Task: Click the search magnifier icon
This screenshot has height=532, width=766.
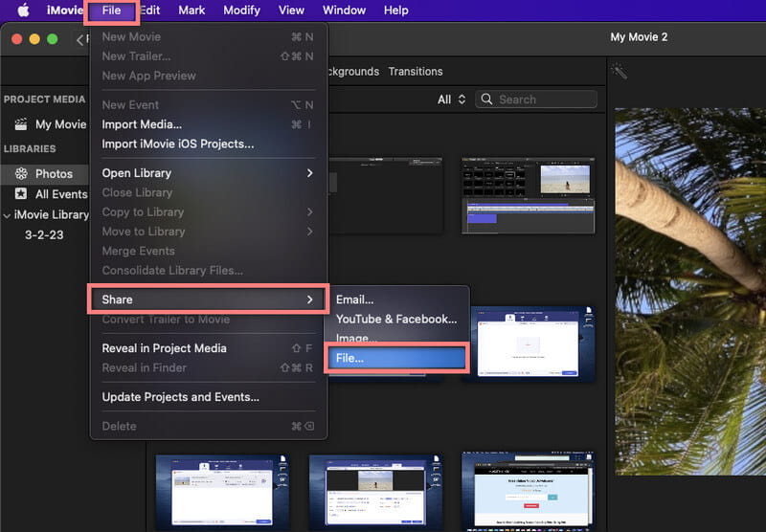Action: (x=486, y=100)
